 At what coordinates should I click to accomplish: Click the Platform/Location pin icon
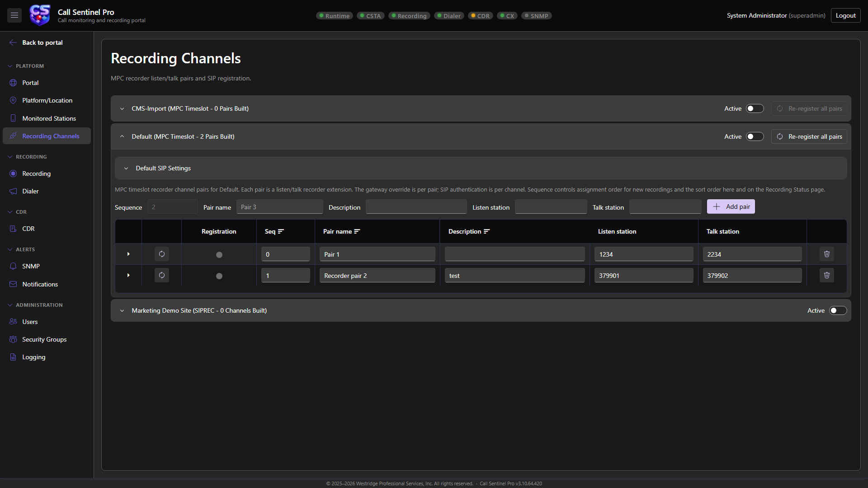(x=13, y=100)
